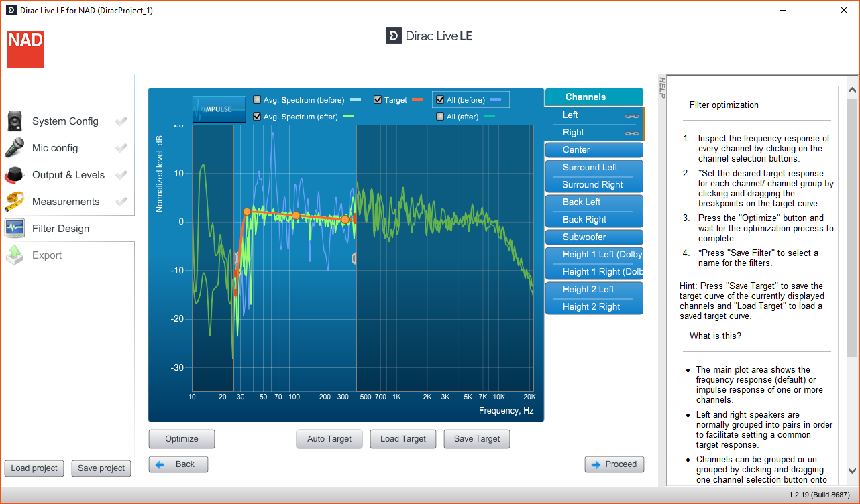The image size is (860, 504).
Task: Click the help panel scrollbar down arrow
Action: pyautogui.click(x=852, y=471)
